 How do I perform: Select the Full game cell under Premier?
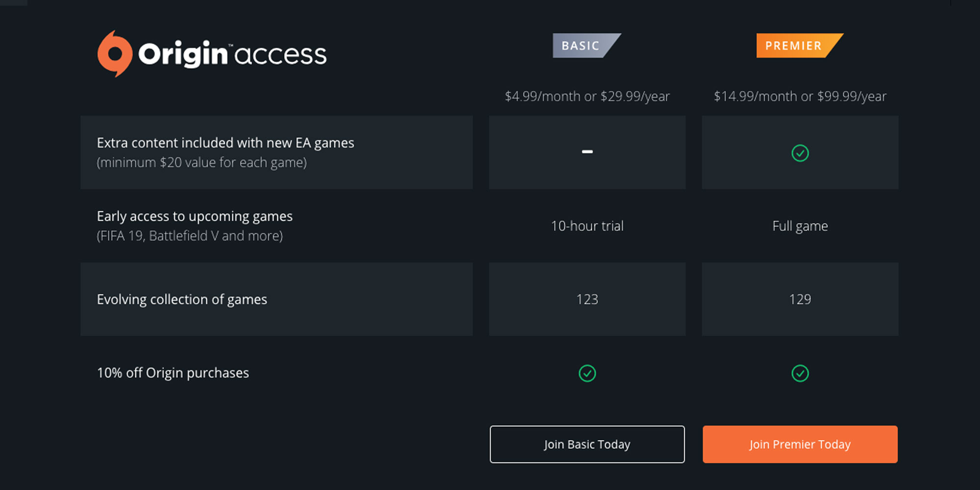click(800, 226)
